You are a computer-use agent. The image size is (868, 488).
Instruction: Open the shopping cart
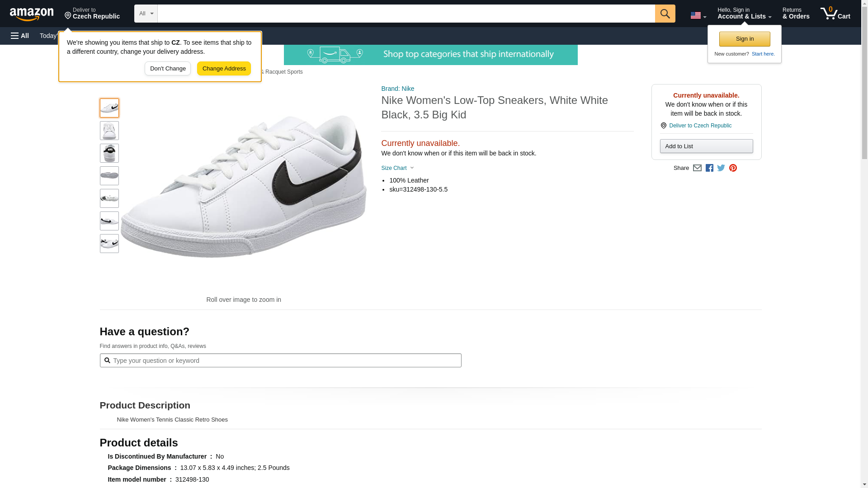click(835, 14)
